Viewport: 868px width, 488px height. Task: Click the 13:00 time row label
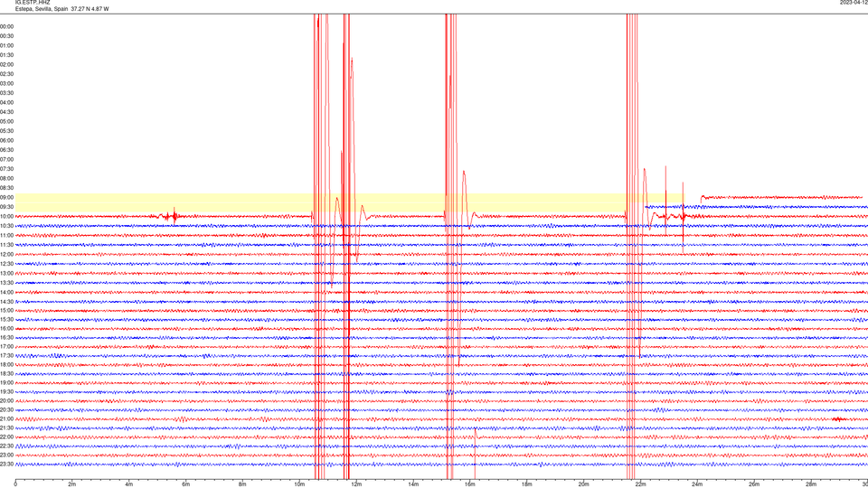6,273
